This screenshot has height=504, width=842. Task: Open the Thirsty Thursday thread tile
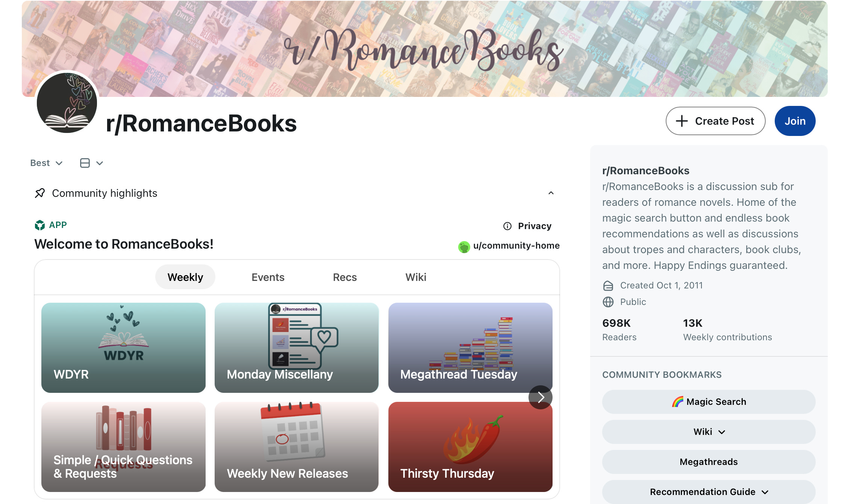(470, 447)
